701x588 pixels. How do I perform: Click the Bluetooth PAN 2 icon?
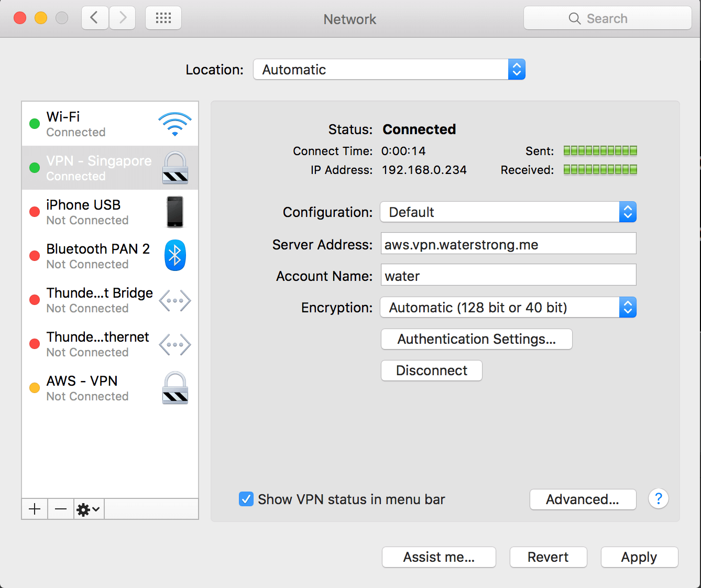point(175,255)
